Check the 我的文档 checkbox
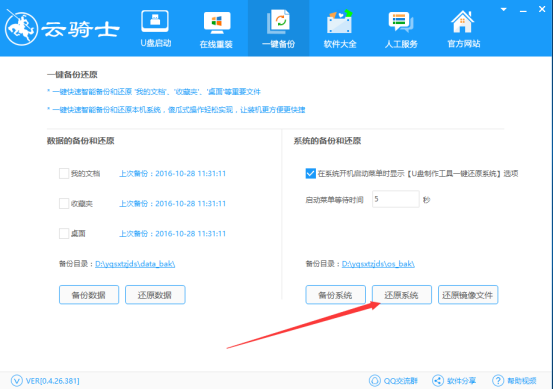Image resolution: width=554 pixels, height=390 pixels. click(64, 173)
